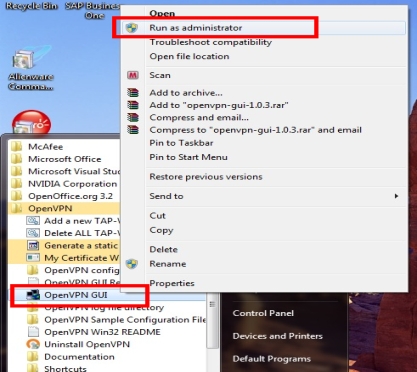Select Add to archive... option
The image size is (417, 372).
(186, 93)
